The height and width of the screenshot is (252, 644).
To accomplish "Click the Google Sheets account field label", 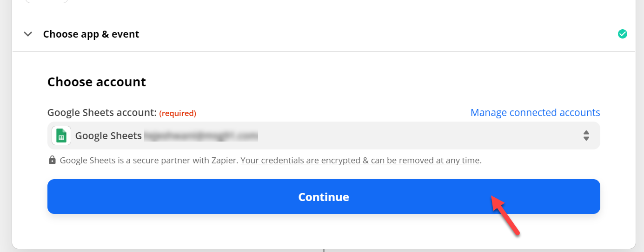I will pos(102,113).
